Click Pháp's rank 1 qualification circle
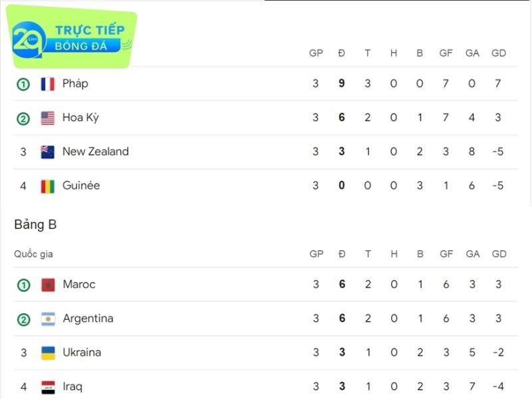Image resolution: width=532 pixels, height=399 pixels. [23, 84]
